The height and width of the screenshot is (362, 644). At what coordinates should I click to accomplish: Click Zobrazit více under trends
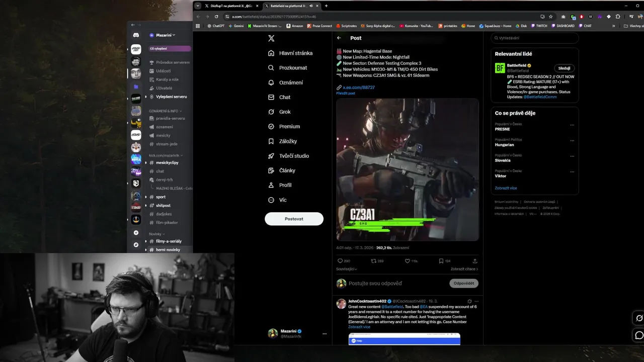pos(506,188)
